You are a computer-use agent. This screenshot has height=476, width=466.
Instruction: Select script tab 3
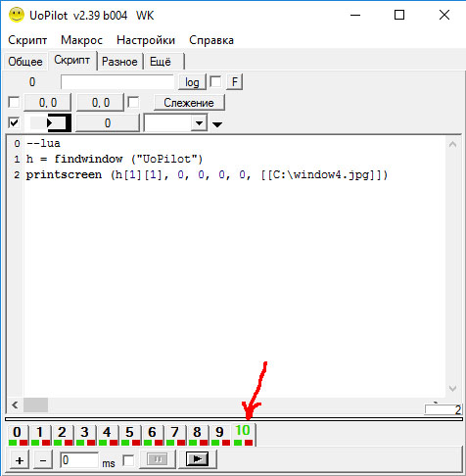pos(85,435)
